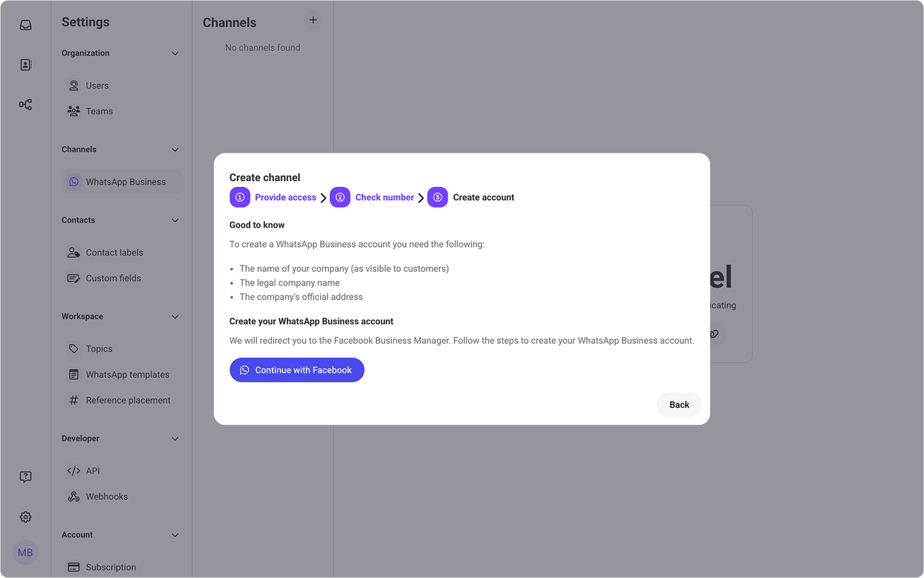Open the workflows icon in left rail
Screen dimensions: 924x578
26,104
